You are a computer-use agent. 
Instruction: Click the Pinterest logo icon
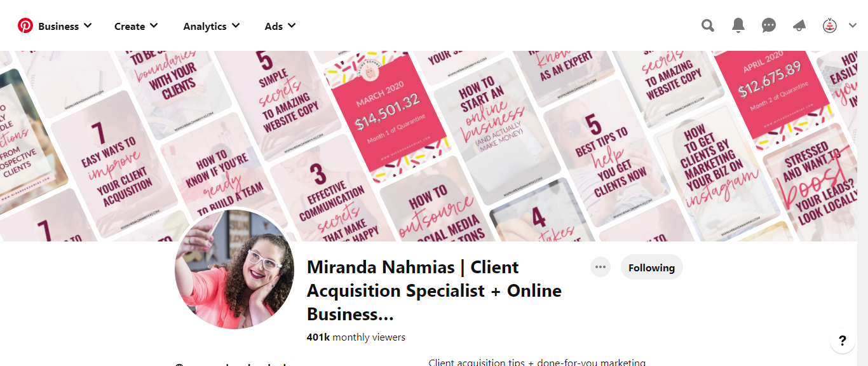point(25,25)
